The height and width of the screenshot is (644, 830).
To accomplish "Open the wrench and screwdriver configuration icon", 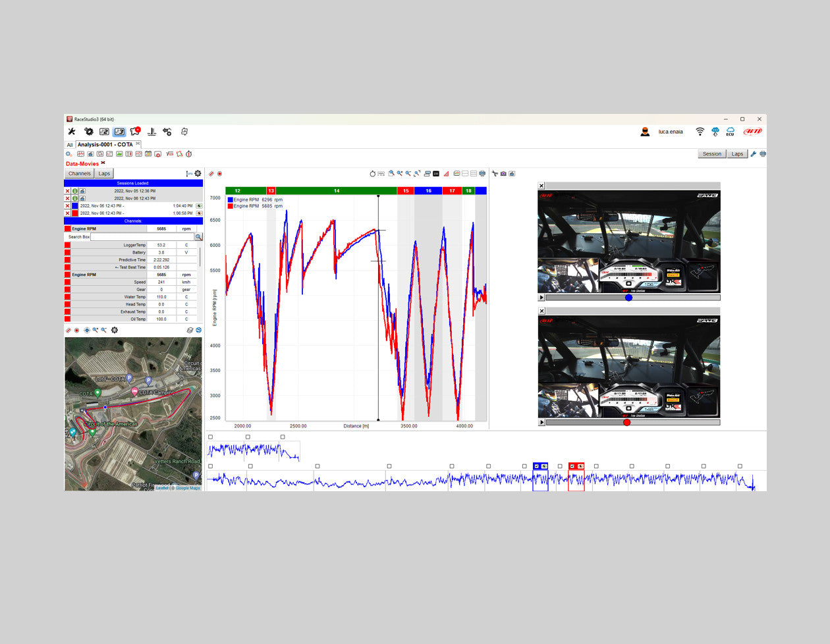I will [x=72, y=132].
